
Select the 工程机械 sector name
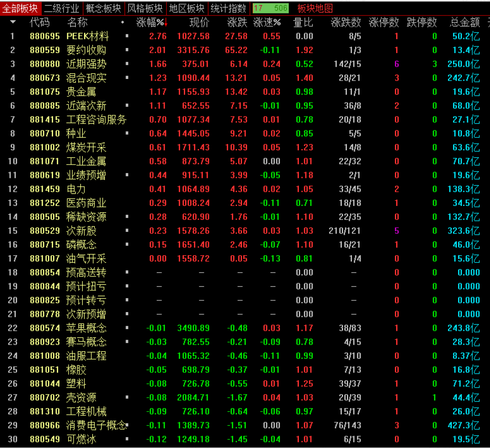(86, 411)
